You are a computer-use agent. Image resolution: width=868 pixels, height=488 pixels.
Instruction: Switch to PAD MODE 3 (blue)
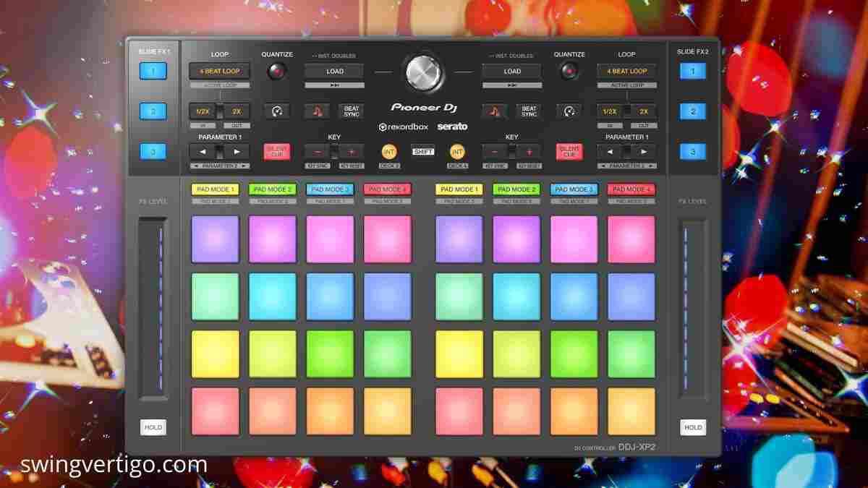[330, 189]
